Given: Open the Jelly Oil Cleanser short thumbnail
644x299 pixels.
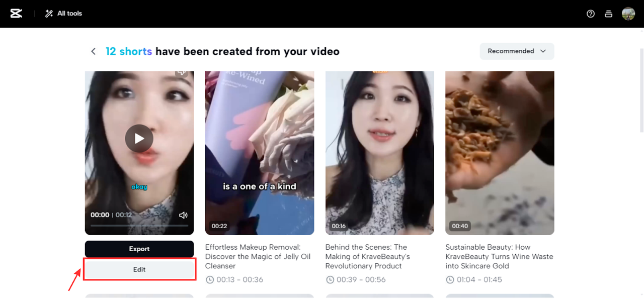Looking at the screenshot, I should coord(260,153).
